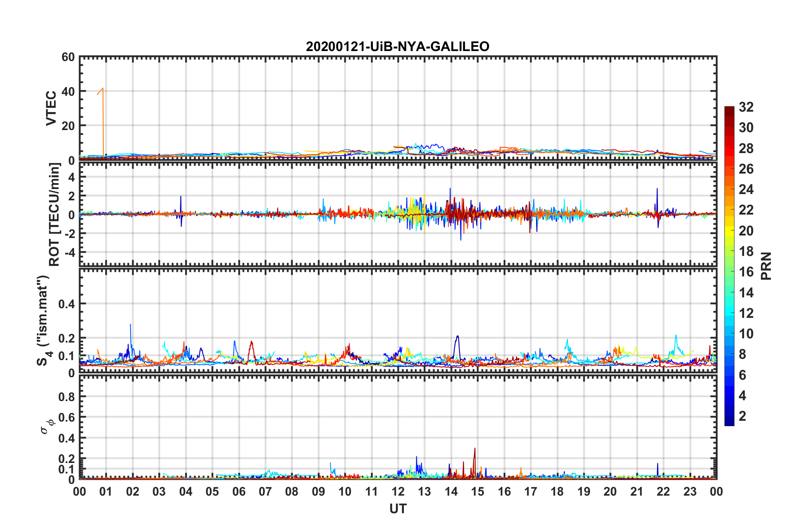
Task: Click the 16 hour tick on UT axis
Action: 504,491
